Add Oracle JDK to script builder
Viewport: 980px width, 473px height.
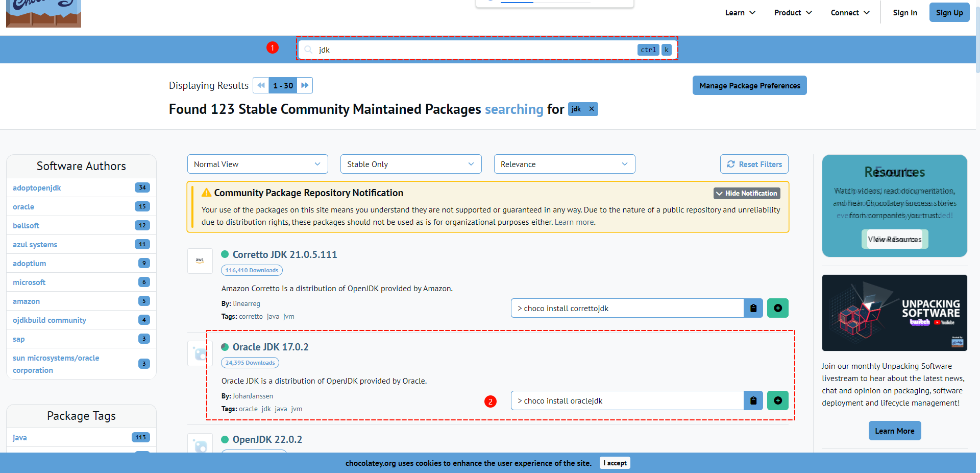(x=777, y=400)
